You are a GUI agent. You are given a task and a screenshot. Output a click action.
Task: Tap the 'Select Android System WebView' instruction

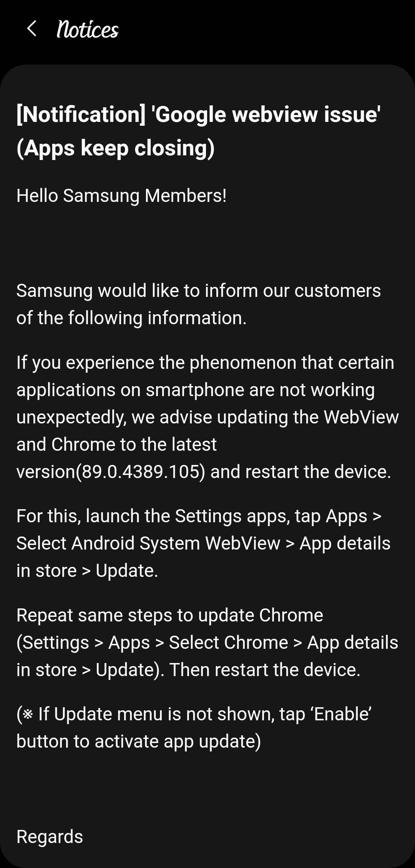pyautogui.click(x=148, y=543)
